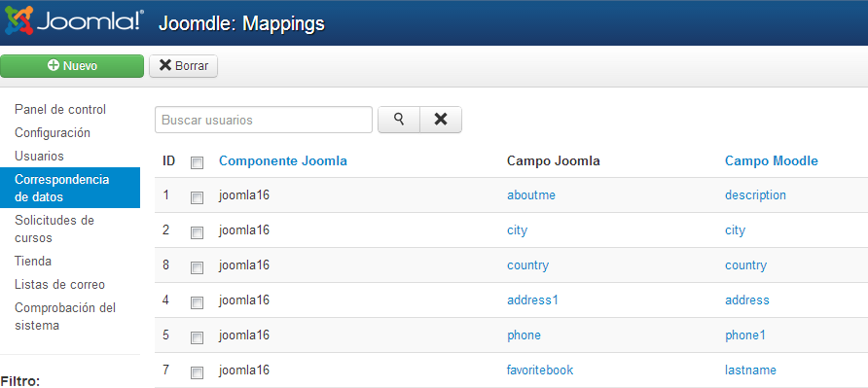Open Tienda in sidebar

click(33, 261)
